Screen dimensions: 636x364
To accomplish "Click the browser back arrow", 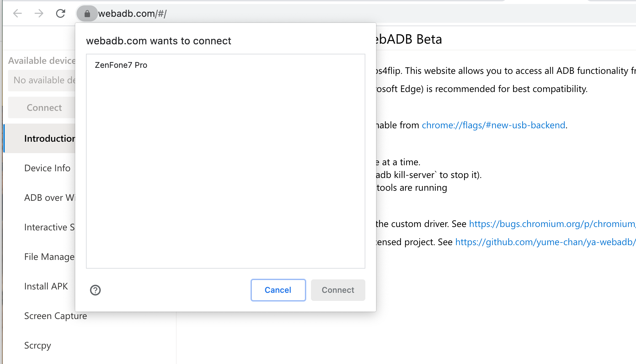I will [x=17, y=13].
